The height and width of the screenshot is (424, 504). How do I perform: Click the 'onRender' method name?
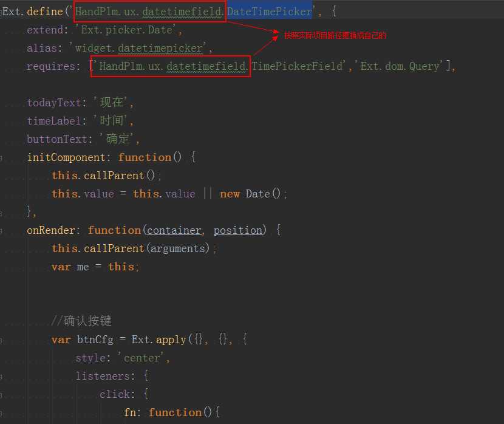[50, 230]
